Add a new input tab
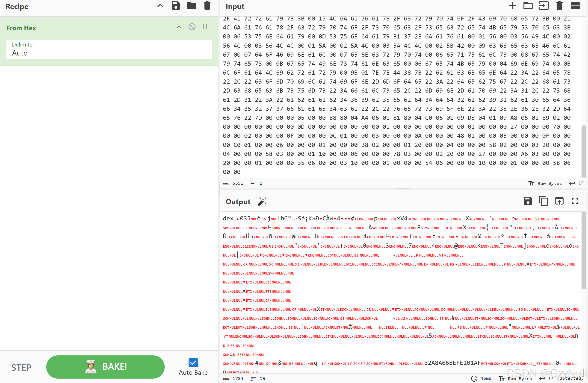The height and width of the screenshot is (383, 588). point(512,6)
